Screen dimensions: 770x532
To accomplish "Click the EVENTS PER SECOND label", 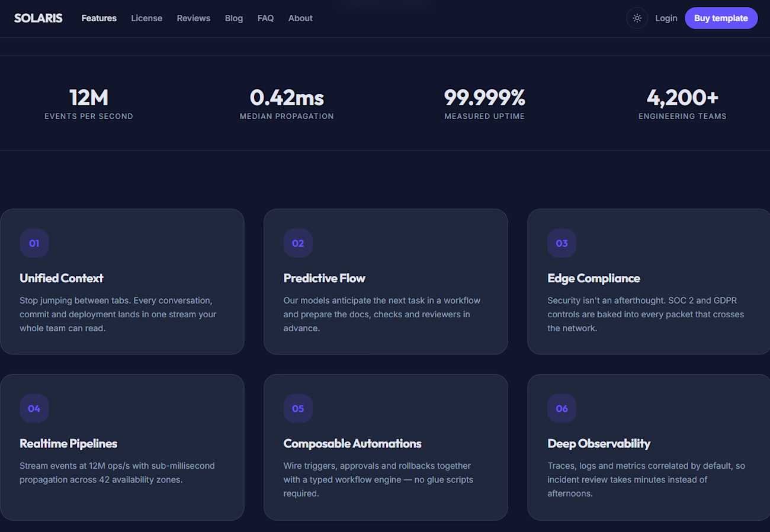I will [89, 117].
